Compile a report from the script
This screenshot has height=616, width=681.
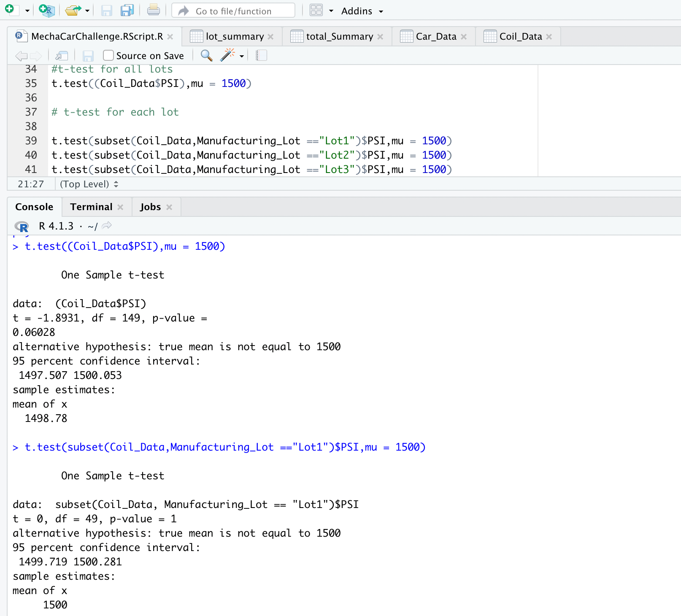[262, 55]
